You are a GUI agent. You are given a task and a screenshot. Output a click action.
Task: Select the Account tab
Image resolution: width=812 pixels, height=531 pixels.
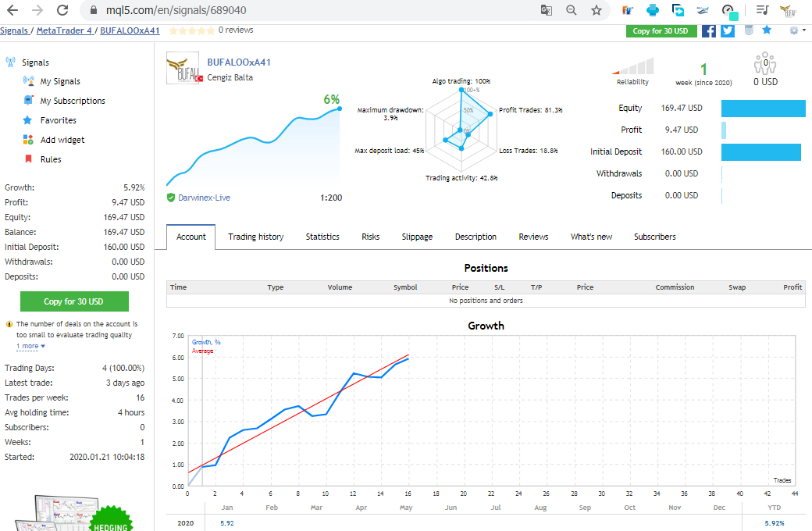pos(191,237)
